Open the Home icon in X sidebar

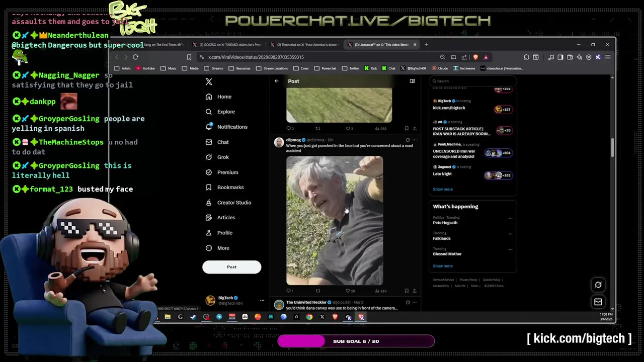pos(209,97)
